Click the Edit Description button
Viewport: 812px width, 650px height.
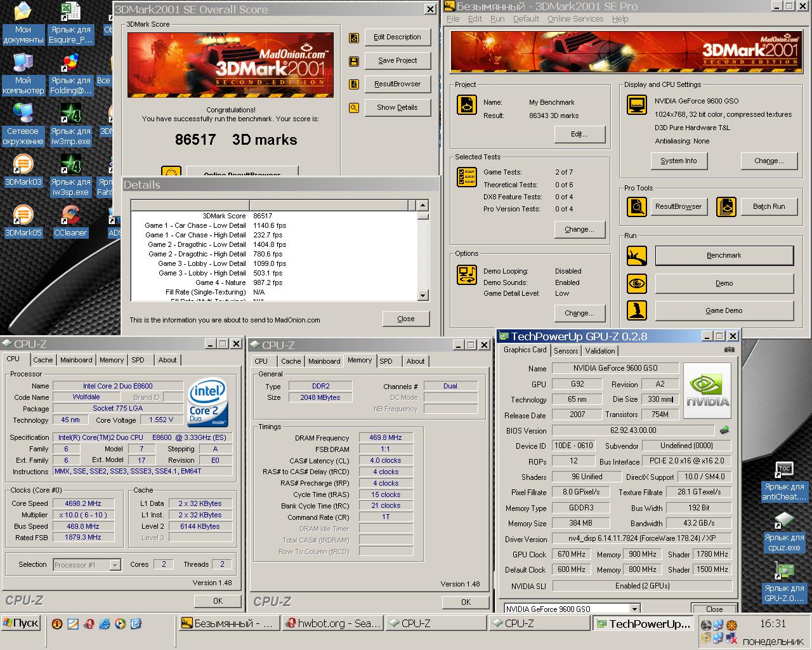point(398,37)
